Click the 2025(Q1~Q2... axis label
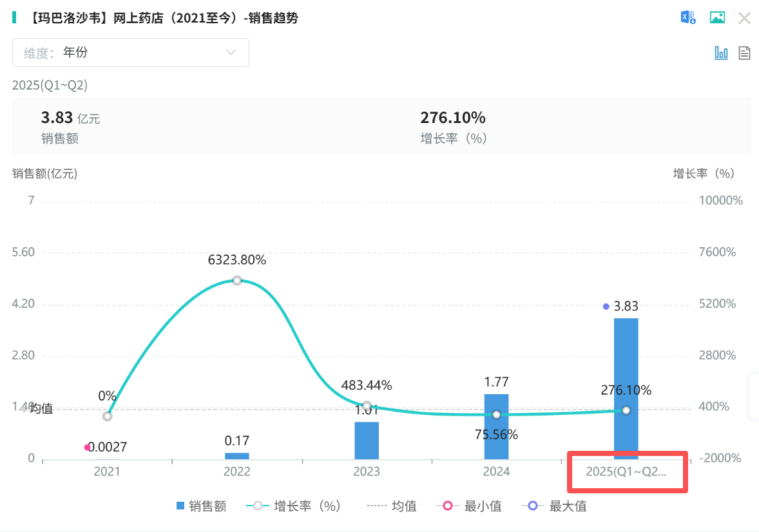 626,471
